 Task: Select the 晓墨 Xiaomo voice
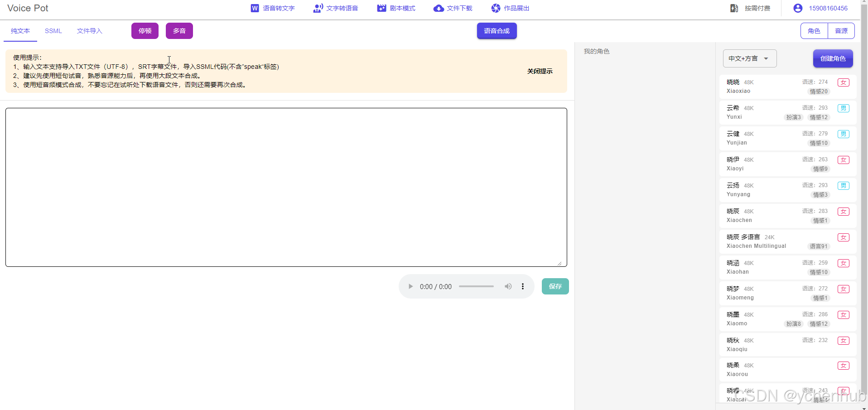pos(787,319)
